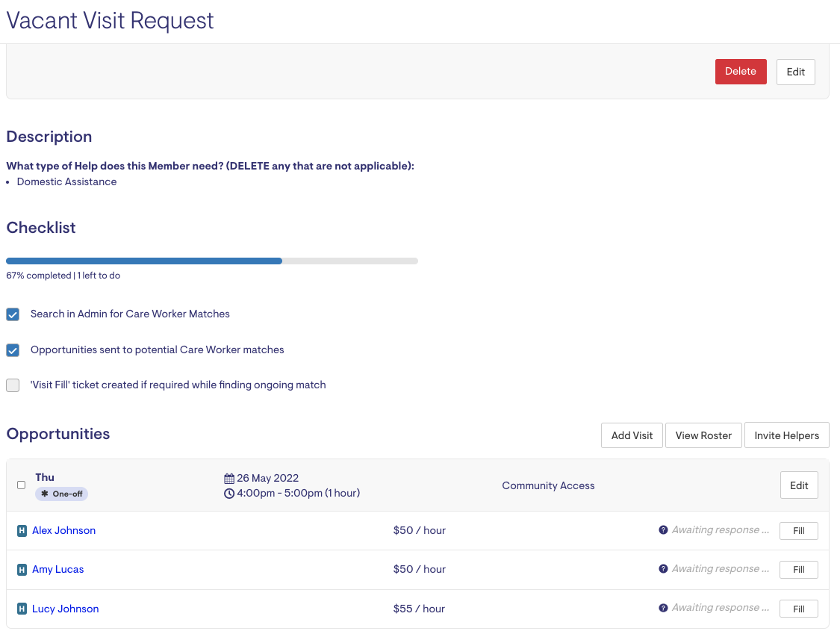Click the calendar icon next to 26 May 2022
This screenshot has height=637, width=840.
point(229,478)
